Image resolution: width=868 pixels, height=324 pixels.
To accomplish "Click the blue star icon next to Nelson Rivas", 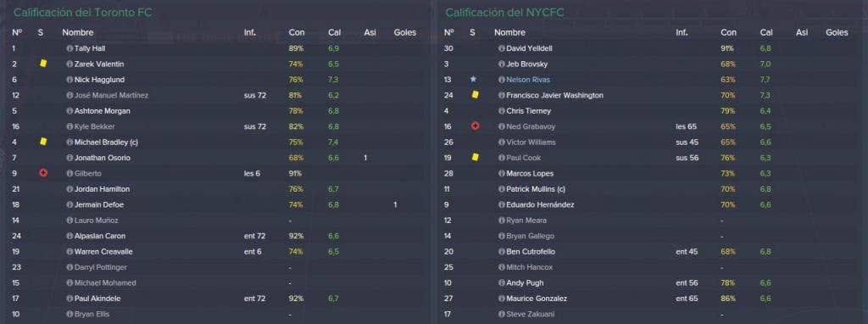I will coord(473,80).
